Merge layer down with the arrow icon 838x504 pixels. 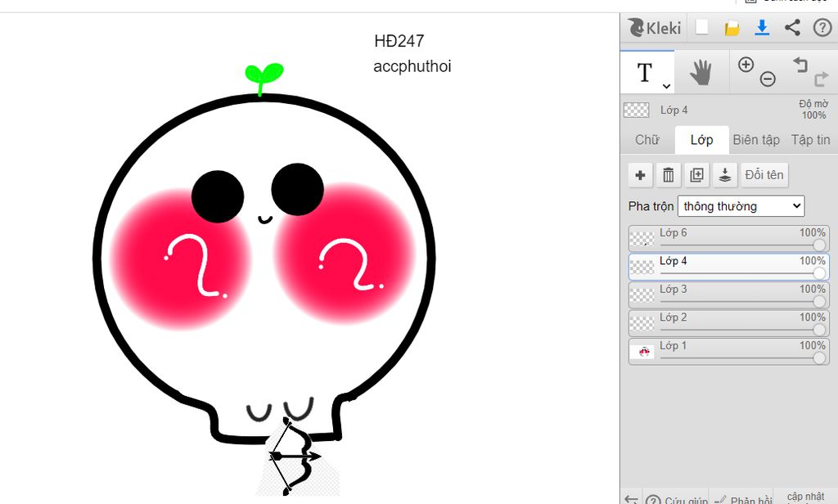[x=725, y=175]
